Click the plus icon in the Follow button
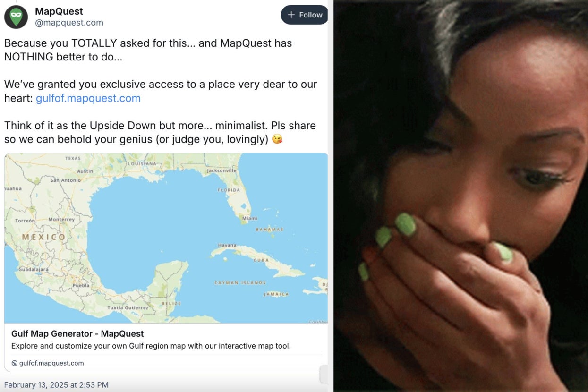The height and width of the screenshot is (392, 588). (291, 15)
